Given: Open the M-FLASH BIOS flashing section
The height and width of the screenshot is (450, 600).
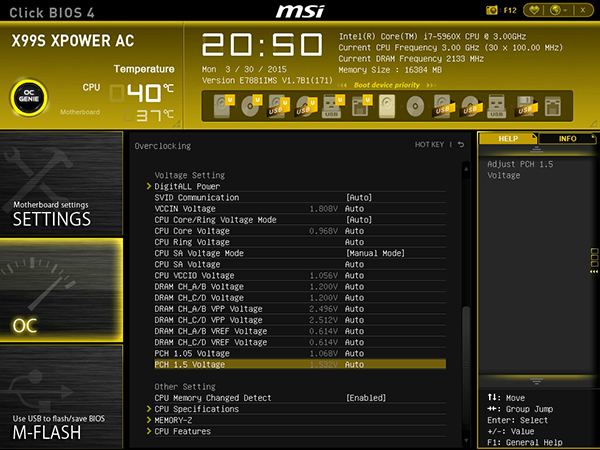Looking at the screenshot, I should [61, 396].
